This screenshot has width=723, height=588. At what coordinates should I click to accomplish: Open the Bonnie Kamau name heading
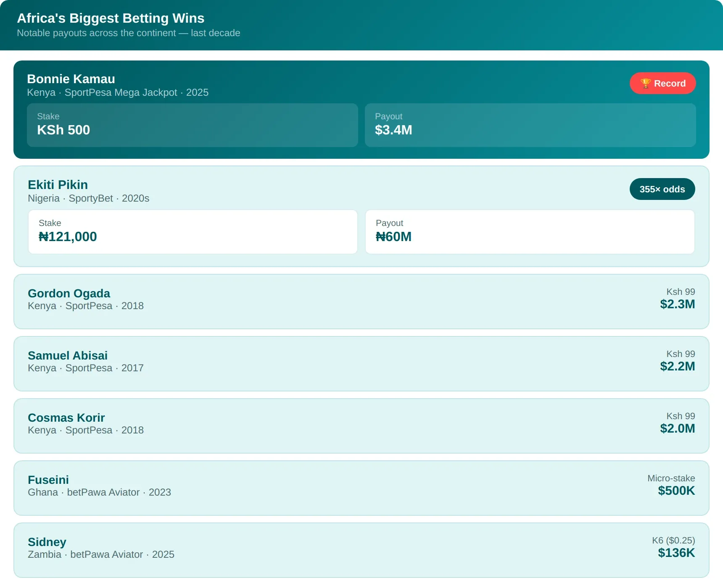point(71,79)
